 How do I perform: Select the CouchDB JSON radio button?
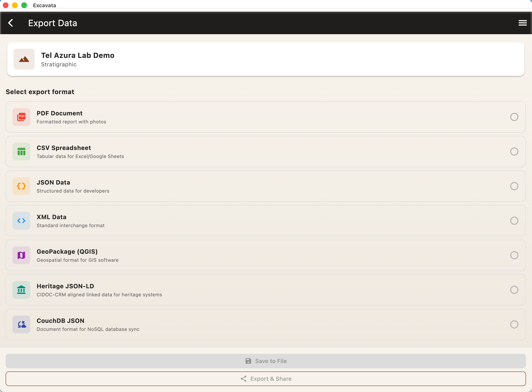coord(514,324)
